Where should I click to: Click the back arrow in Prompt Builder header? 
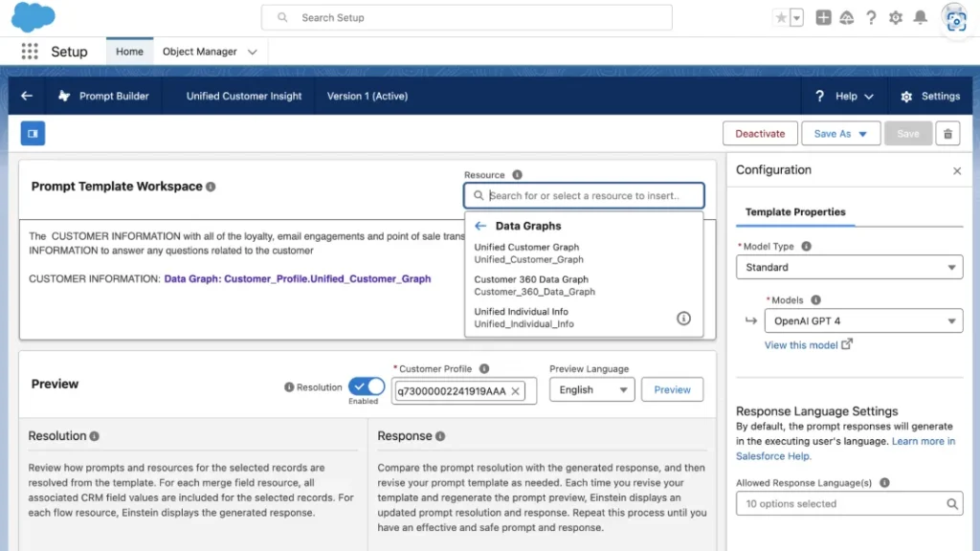[27, 96]
